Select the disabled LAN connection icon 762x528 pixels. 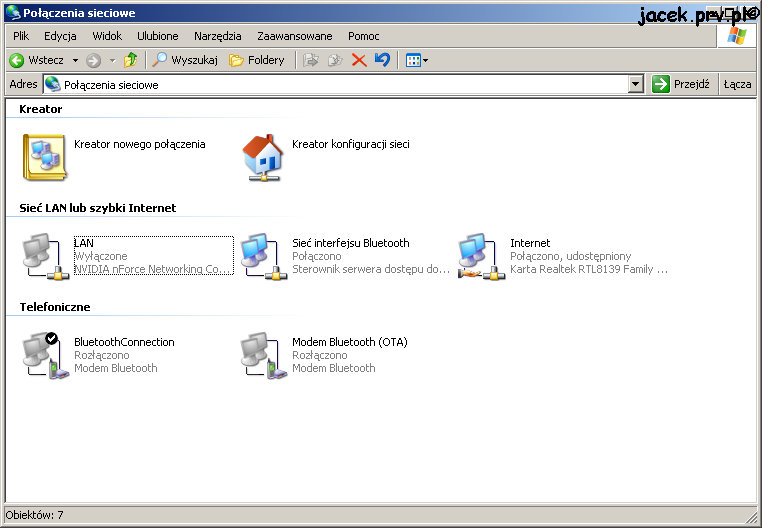pyautogui.click(x=46, y=256)
